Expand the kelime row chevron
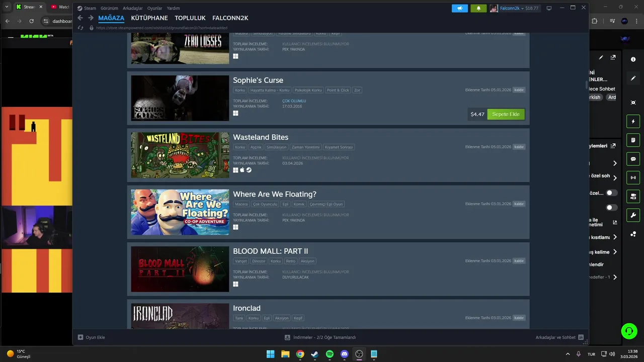Screen dimensions: 644x362 [x=615, y=252]
